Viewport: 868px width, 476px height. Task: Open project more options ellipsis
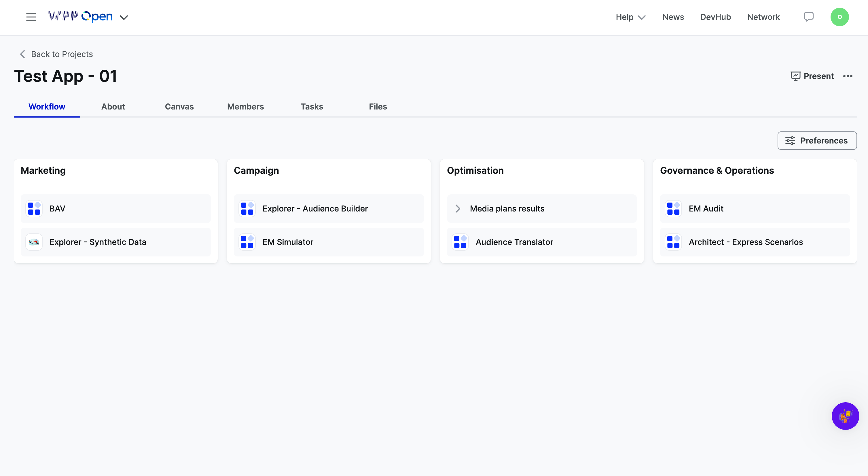pyautogui.click(x=848, y=76)
